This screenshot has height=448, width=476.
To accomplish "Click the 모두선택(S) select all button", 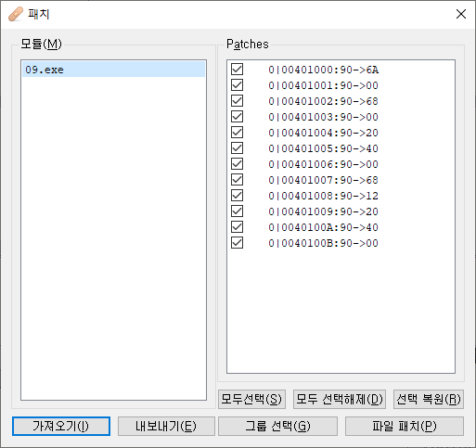I will click(251, 399).
